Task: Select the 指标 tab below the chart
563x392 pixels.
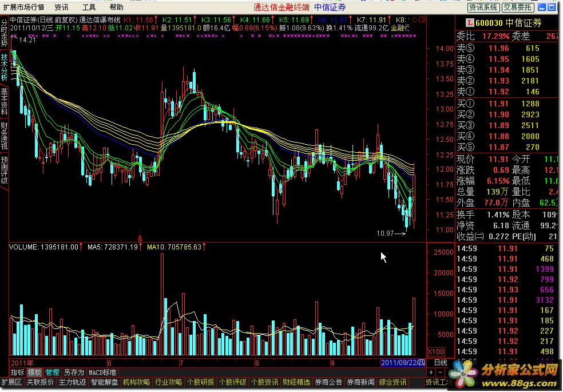Action: click(17, 373)
